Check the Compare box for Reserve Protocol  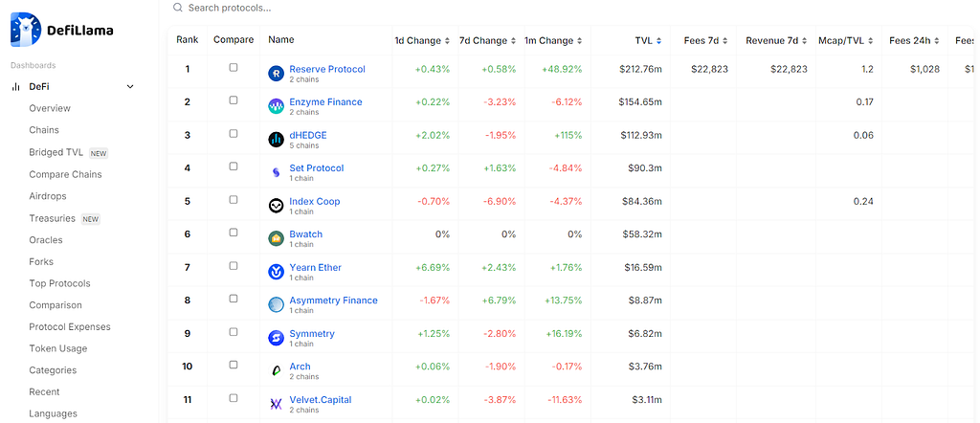pyautogui.click(x=234, y=68)
